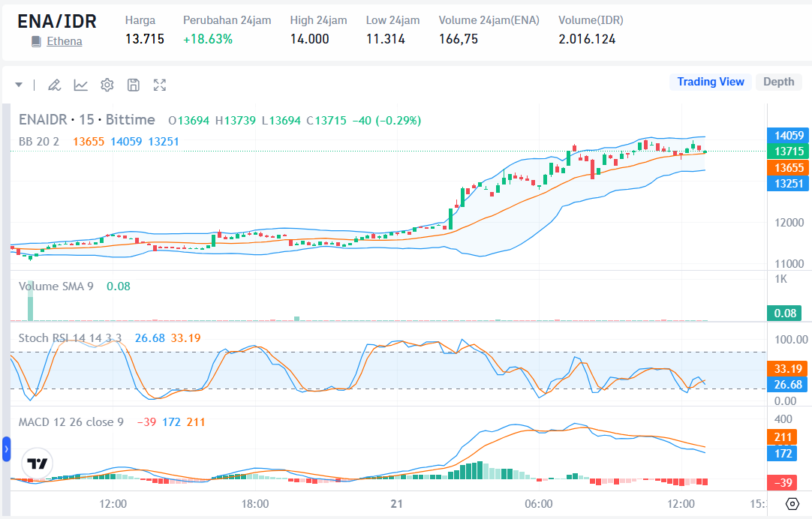The height and width of the screenshot is (519, 812).
Task: Click the High 24jam value 14.000
Action: (310, 39)
